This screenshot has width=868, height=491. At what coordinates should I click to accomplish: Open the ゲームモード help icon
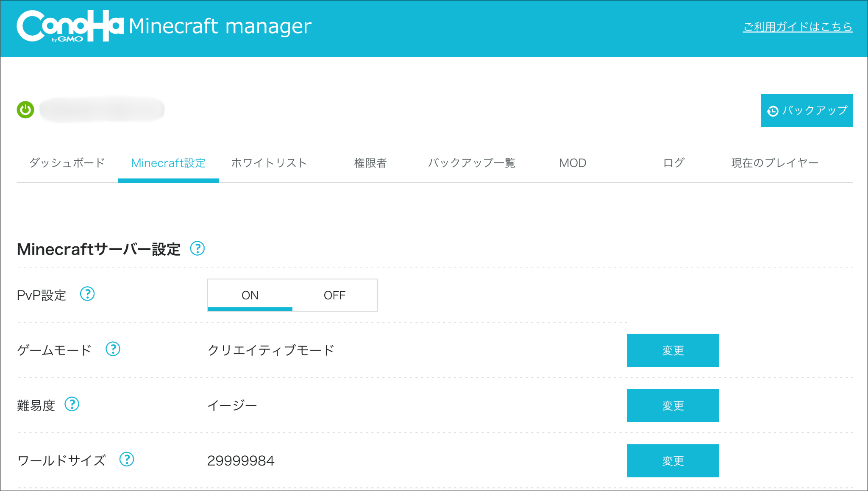[x=113, y=349]
